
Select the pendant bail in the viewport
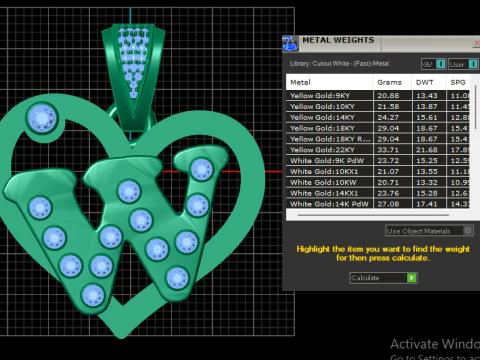(133, 77)
